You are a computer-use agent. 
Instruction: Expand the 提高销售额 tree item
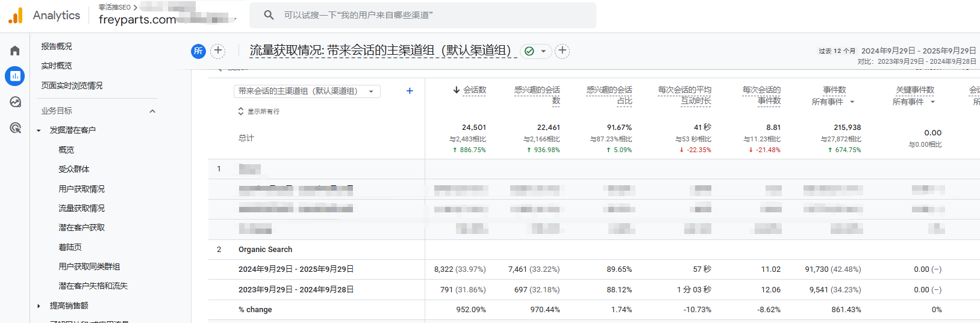pyautogui.click(x=39, y=306)
